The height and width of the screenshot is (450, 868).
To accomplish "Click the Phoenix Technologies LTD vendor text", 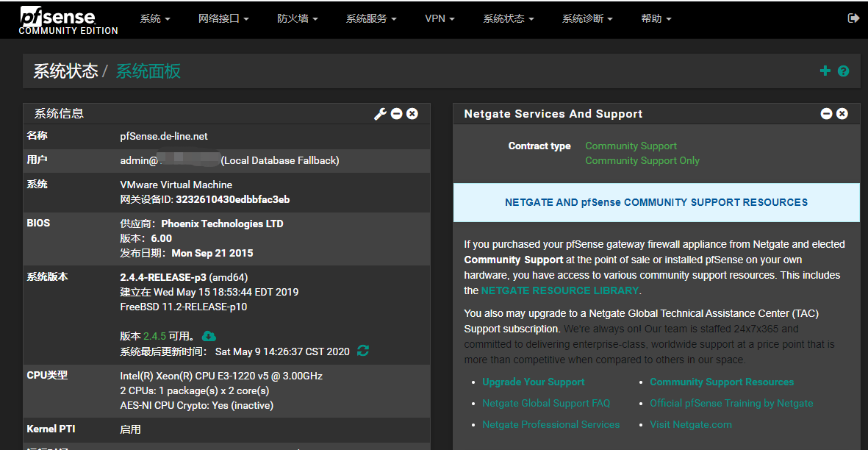I will (222, 224).
